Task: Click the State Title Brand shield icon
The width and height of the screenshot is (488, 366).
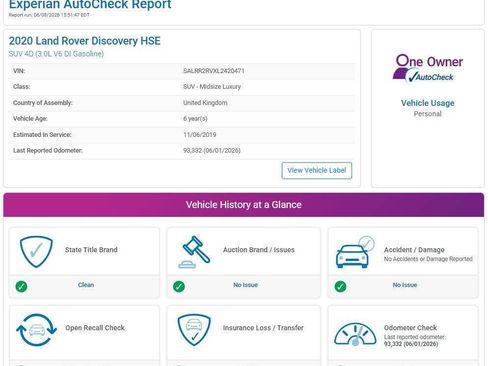Action: pos(36,252)
